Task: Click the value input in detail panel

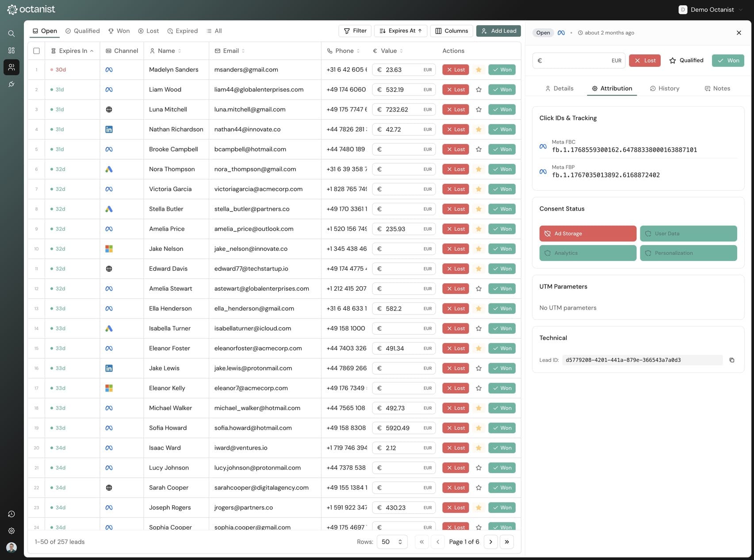Action: click(x=575, y=61)
